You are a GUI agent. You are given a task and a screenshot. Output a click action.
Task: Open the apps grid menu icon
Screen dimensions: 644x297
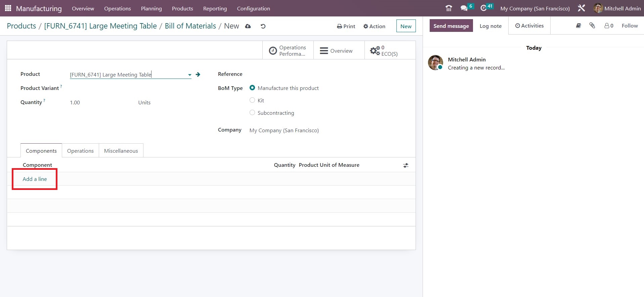(8, 8)
